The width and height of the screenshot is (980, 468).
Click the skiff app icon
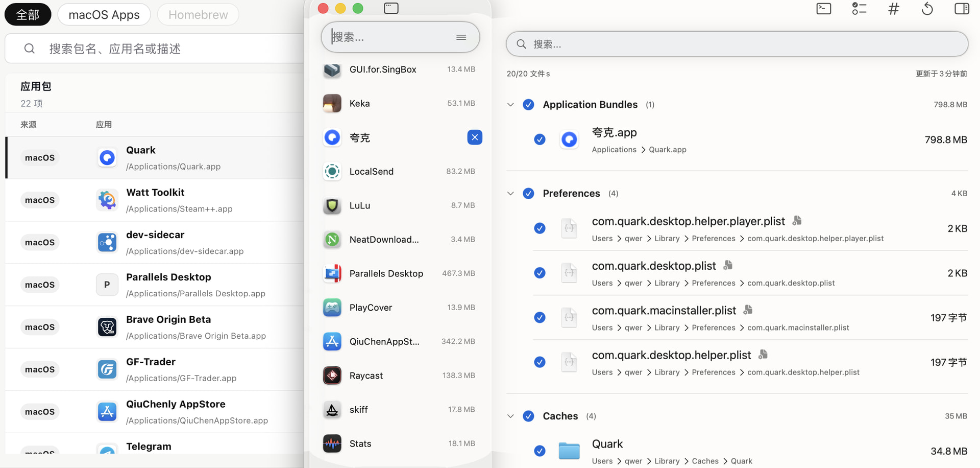[332, 410]
